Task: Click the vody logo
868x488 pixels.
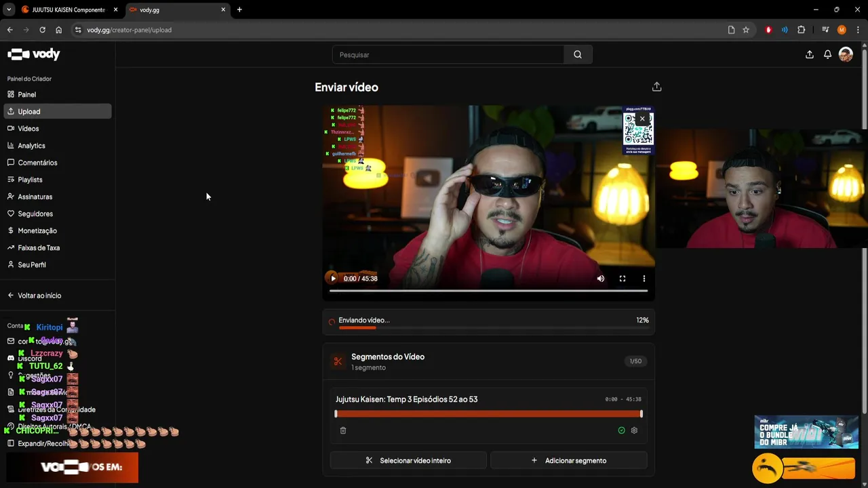Action: click(34, 54)
